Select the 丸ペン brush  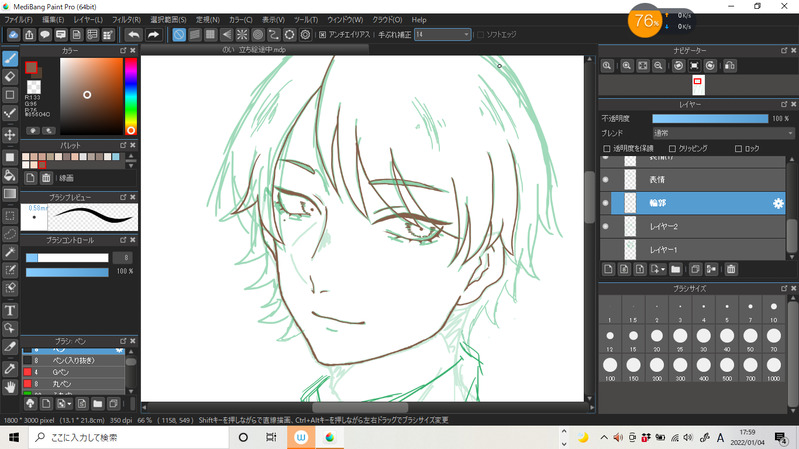coord(73,384)
